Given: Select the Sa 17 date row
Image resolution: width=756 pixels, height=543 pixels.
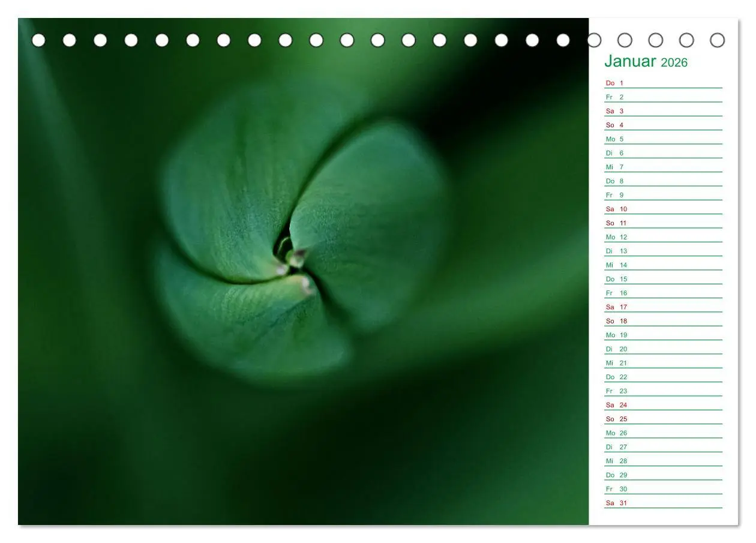Looking at the screenshot, I should click(x=663, y=307).
